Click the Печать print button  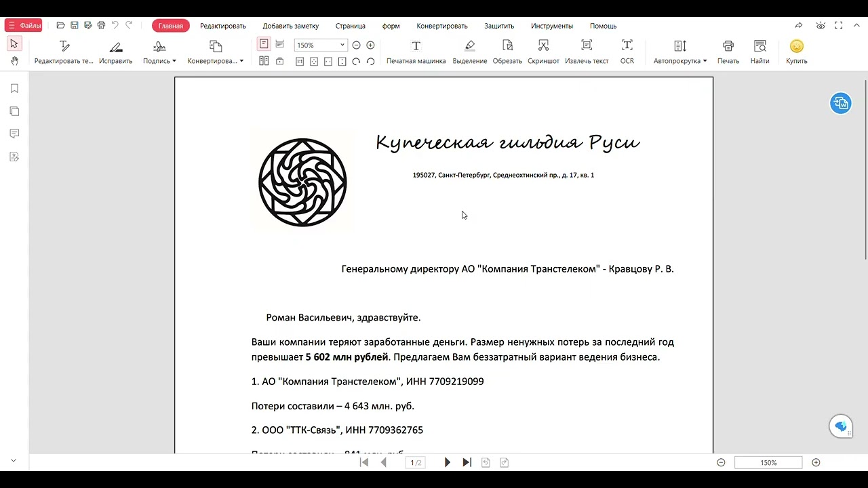[x=728, y=53]
